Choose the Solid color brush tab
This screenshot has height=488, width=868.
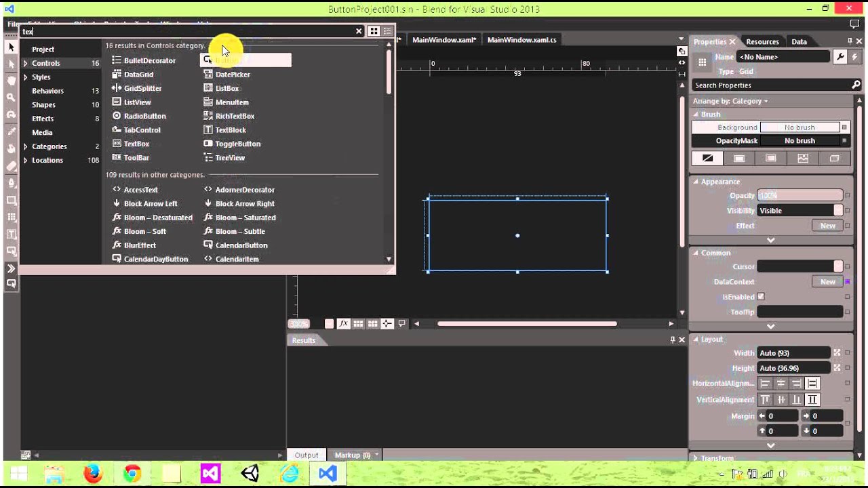click(739, 158)
